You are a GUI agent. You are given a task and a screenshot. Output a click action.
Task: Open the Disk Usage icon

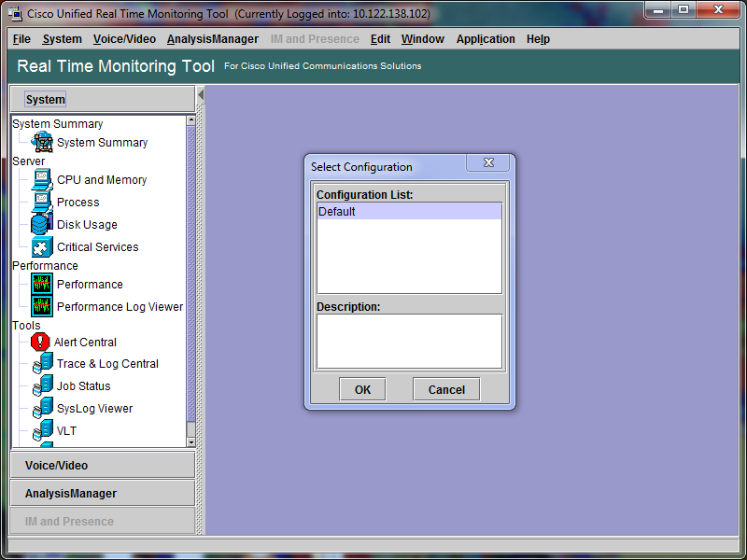[42, 224]
